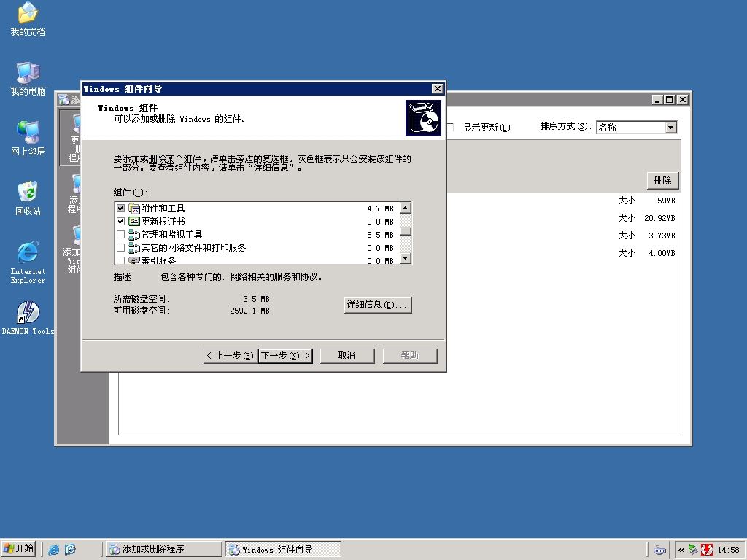The height and width of the screenshot is (560, 747).
Task: Select the 管理和监视工具 list row text
Action: tap(171, 235)
